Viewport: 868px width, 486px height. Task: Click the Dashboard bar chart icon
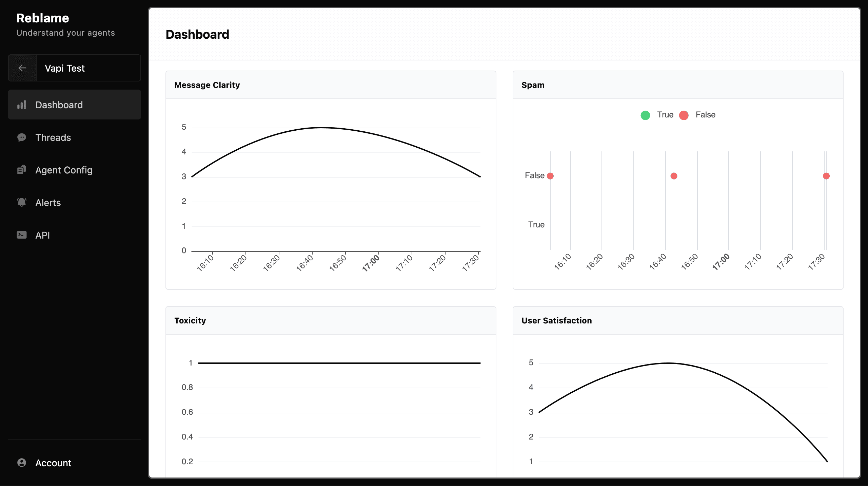pyautogui.click(x=22, y=105)
